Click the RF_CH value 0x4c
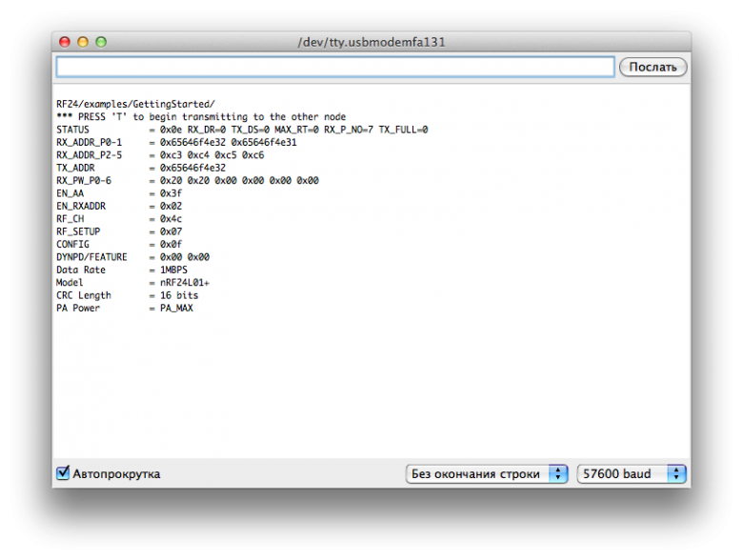Screen dimensions: 743x560 (171, 219)
